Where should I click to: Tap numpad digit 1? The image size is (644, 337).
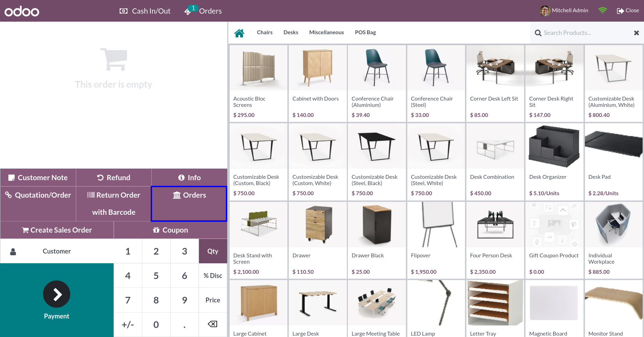[128, 251]
